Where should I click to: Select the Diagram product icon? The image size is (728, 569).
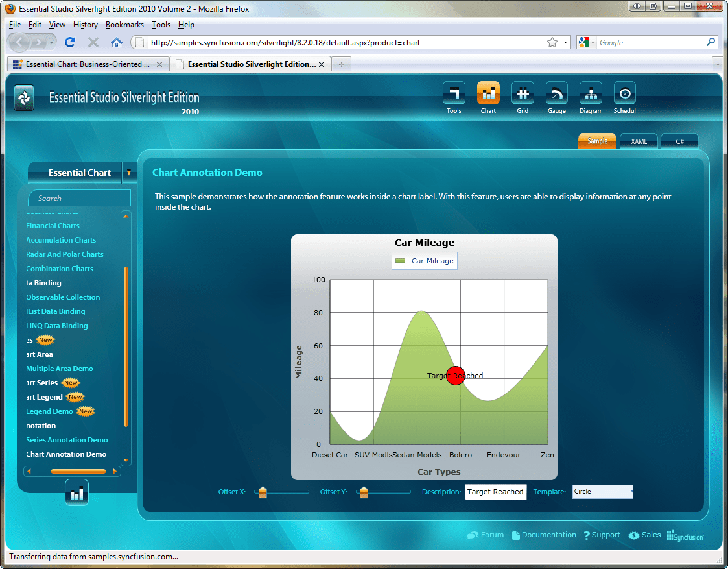[x=591, y=93]
